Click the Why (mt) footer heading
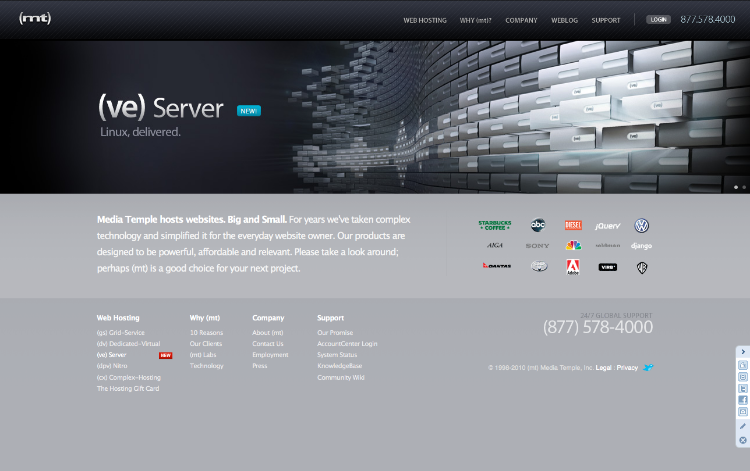Screen dimensions: 750x471 [x=205, y=318]
